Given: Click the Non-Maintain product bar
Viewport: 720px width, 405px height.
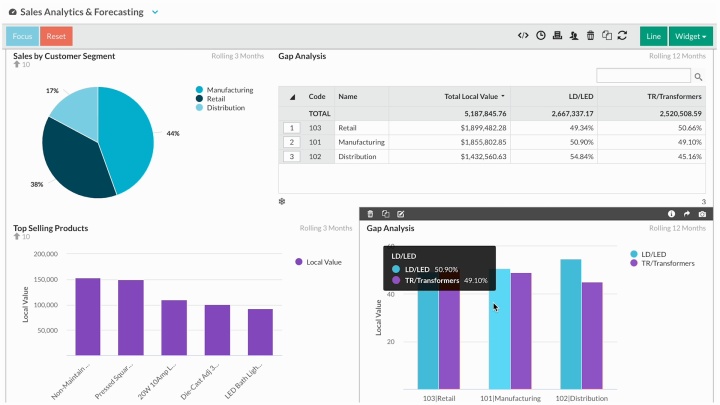Looking at the screenshot, I should point(88,317).
